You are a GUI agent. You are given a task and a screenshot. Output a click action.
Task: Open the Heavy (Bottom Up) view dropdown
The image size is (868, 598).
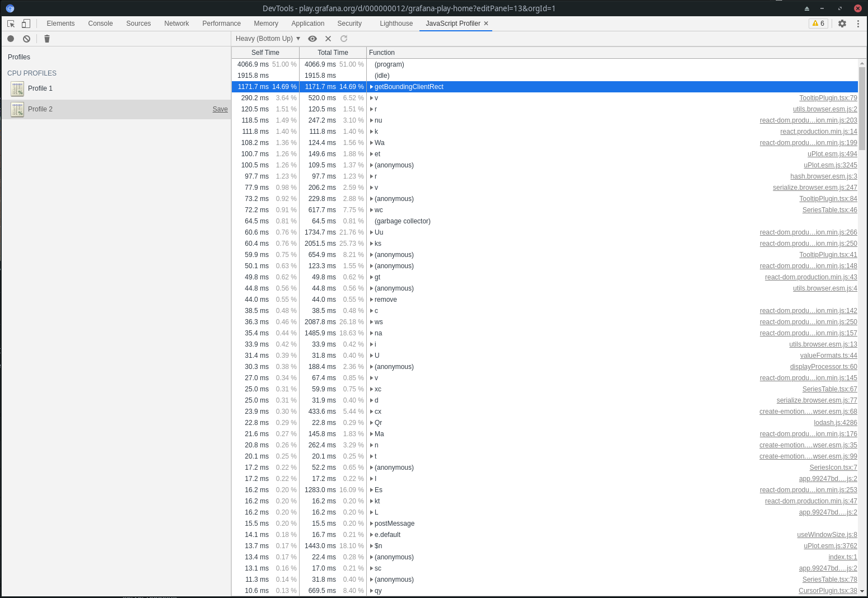click(x=268, y=39)
